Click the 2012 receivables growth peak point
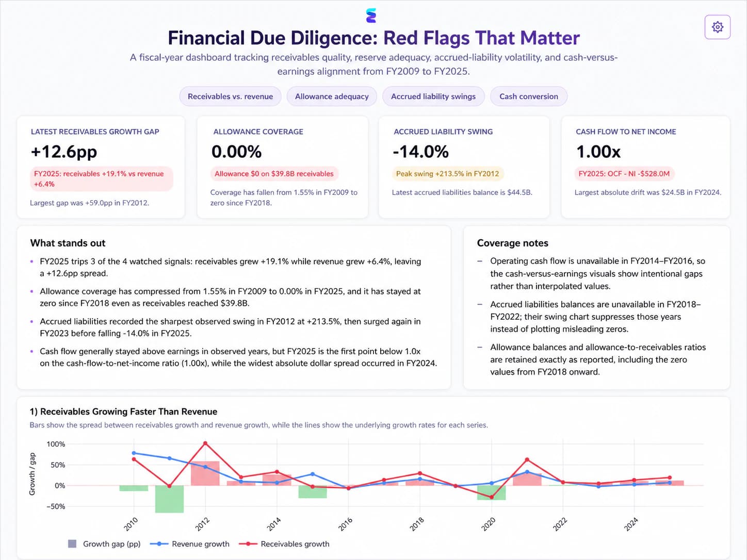Image resolution: width=747 pixels, height=560 pixels. pyautogui.click(x=205, y=443)
